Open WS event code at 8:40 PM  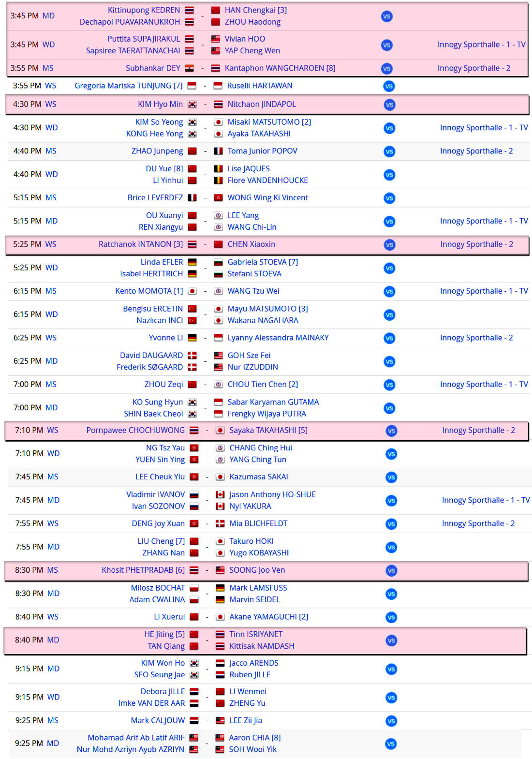click(x=53, y=617)
